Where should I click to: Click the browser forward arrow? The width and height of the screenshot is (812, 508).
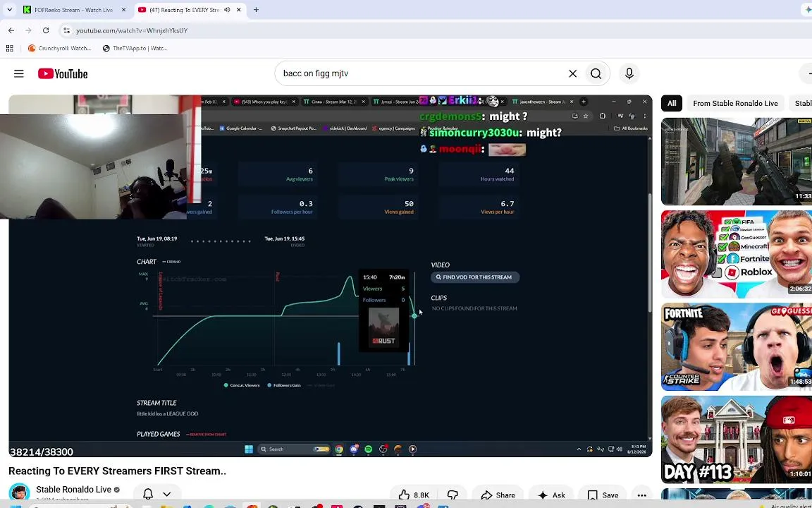(28, 30)
